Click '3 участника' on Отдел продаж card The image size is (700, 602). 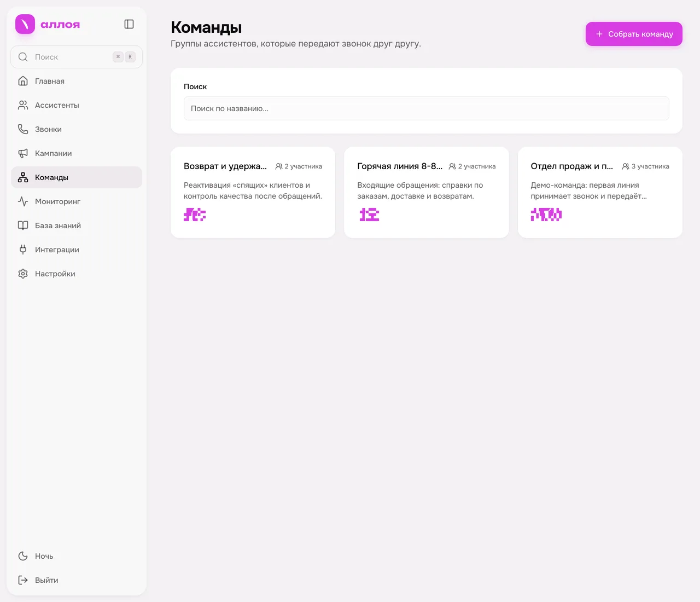(650, 166)
